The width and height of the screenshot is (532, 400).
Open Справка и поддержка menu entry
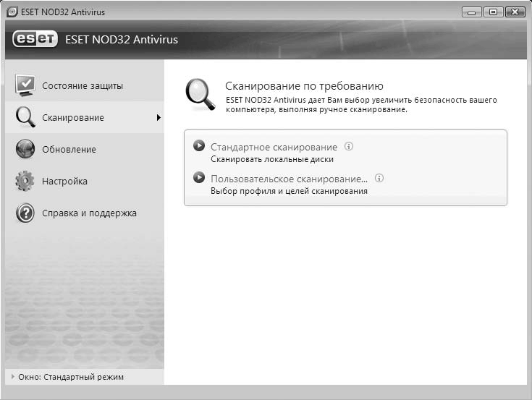pyautogui.click(x=89, y=213)
